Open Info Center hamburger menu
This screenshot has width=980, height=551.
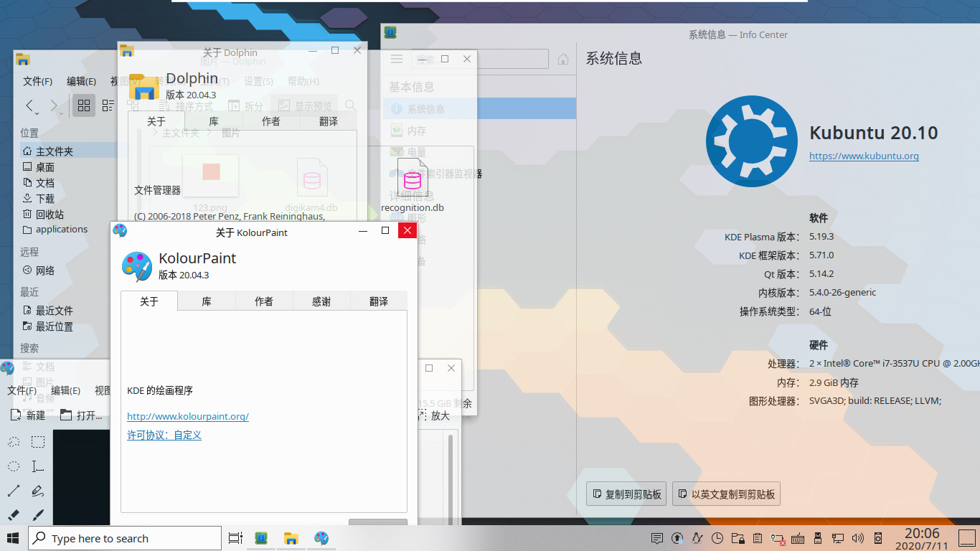coord(397,59)
